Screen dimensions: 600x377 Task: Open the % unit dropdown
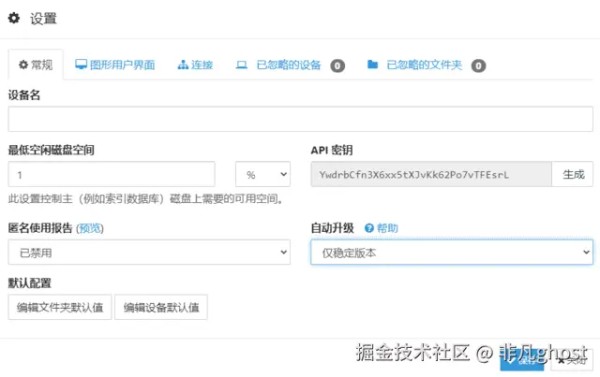tap(263, 174)
